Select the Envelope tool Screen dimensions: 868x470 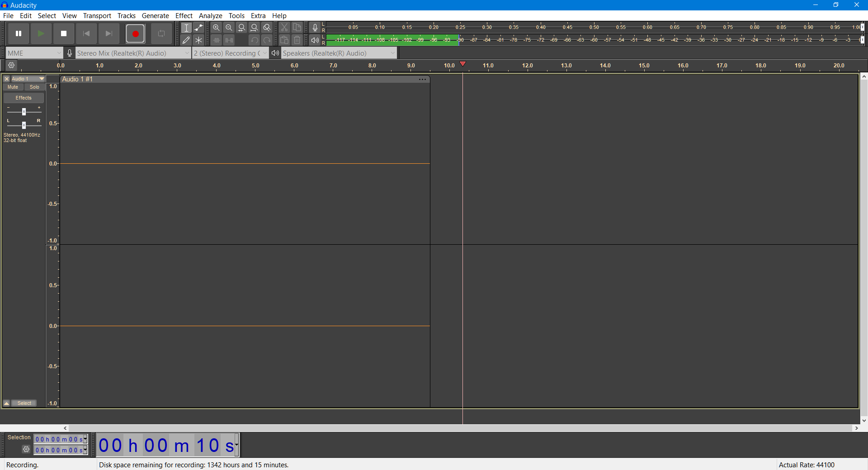[199, 28]
